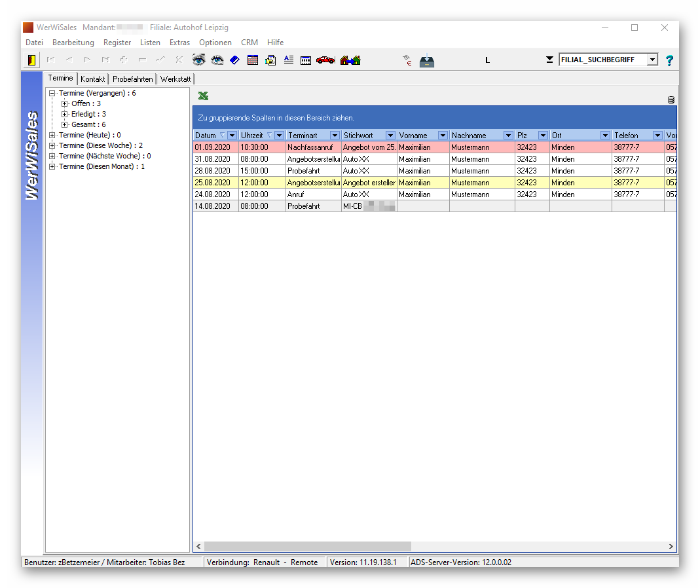
Task: Click the euro symbol toolbar icon
Action: (x=407, y=60)
